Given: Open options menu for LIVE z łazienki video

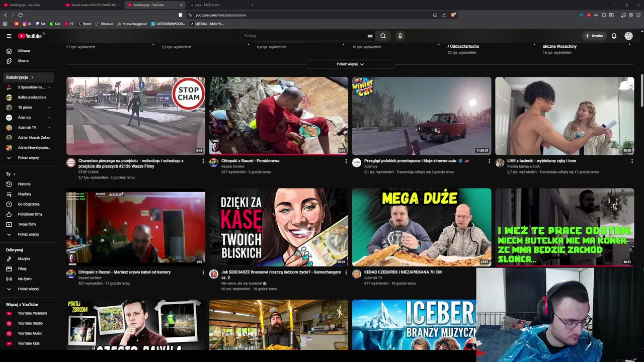Looking at the screenshot, I should click(632, 161).
